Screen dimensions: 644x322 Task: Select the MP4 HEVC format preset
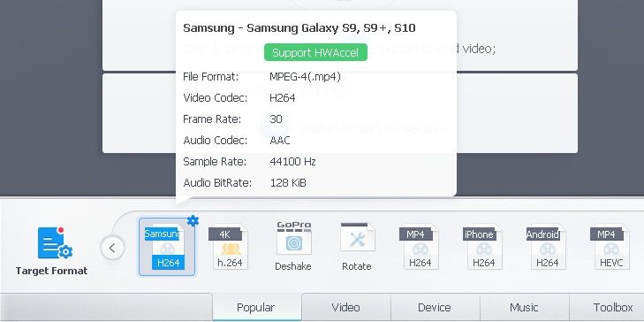(610, 247)
